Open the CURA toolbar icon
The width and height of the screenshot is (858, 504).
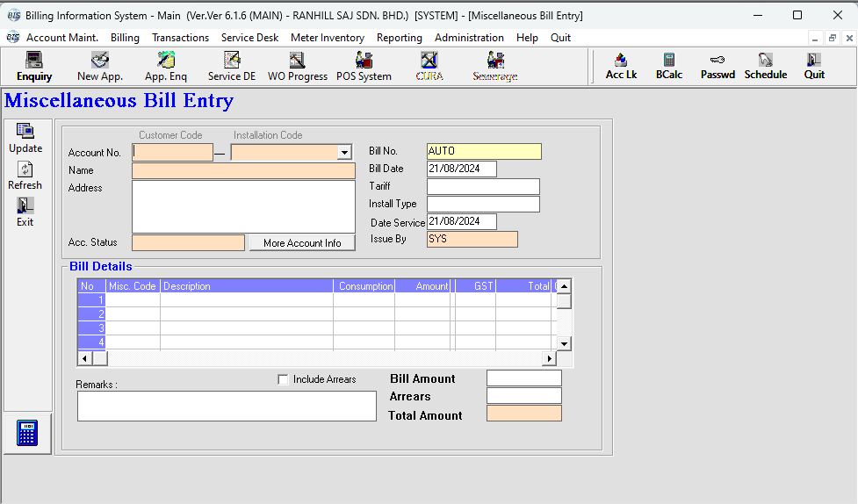tap(429, 66)
